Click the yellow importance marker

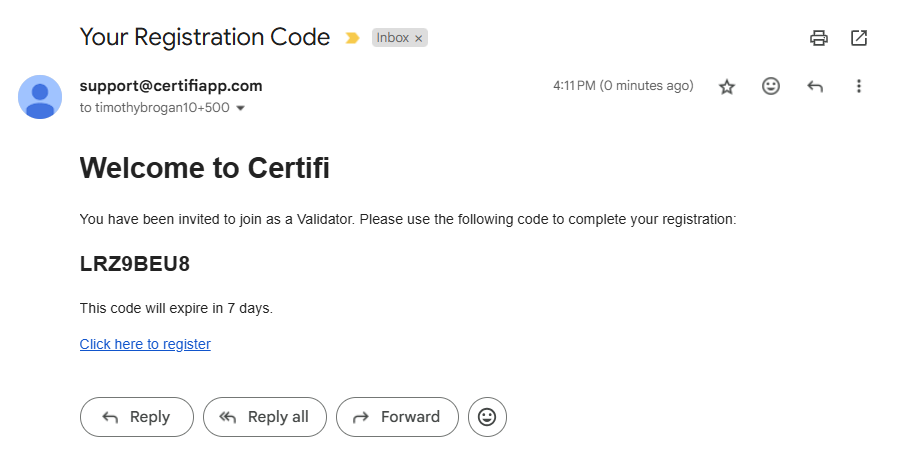(x=352, y=38)
